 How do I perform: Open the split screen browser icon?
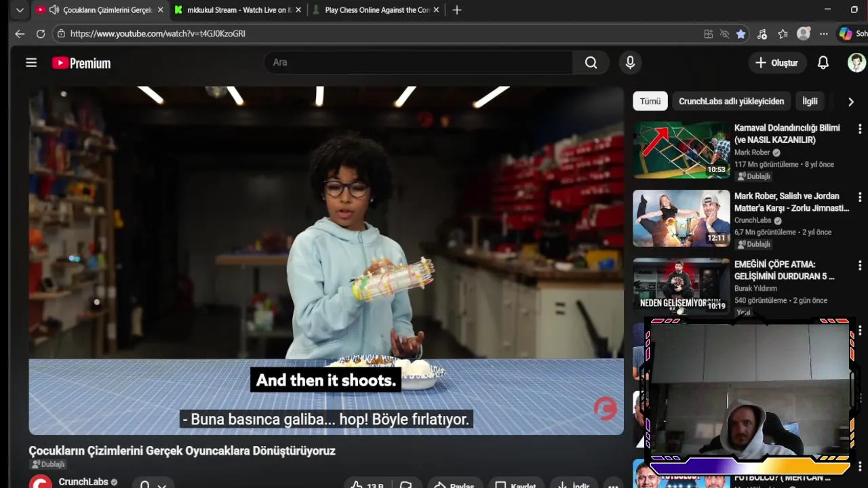point(708,34)
